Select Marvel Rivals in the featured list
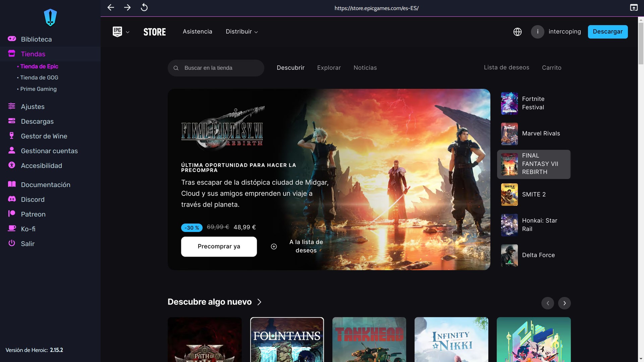 (533, 134)
